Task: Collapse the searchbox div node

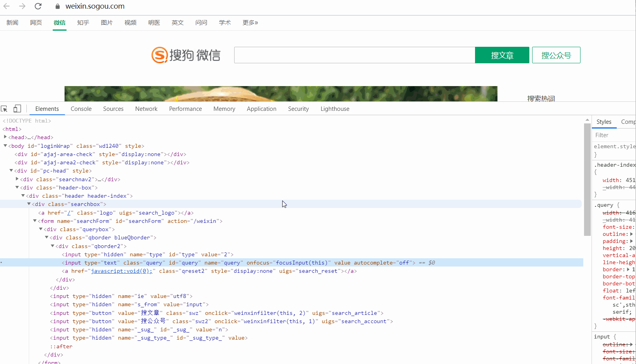Action: point(29,204)
